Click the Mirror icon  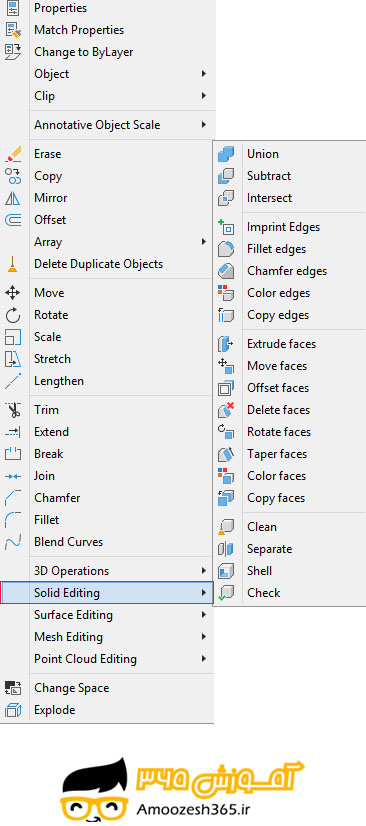(13, 198)
